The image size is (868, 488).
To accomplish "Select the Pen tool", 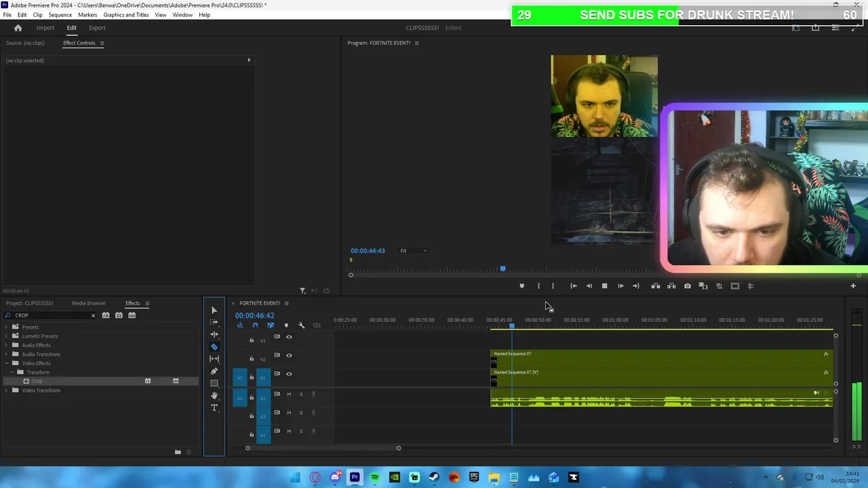I will [214, 371].
